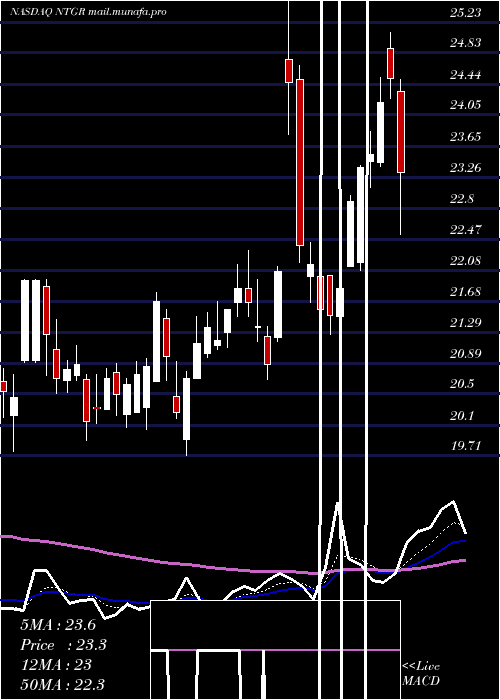Click the 23.65 price axis label
This screenshot has height=700, width=500.
click(466, 137)
